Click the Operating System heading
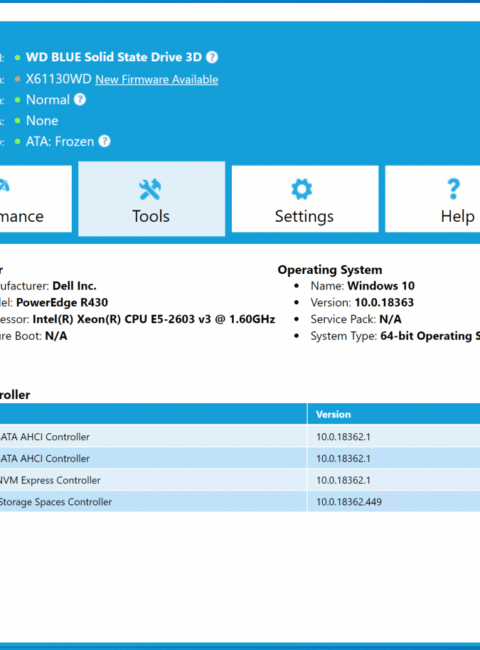480x650 pixels. pyautogui.click(x=330, y=270)
